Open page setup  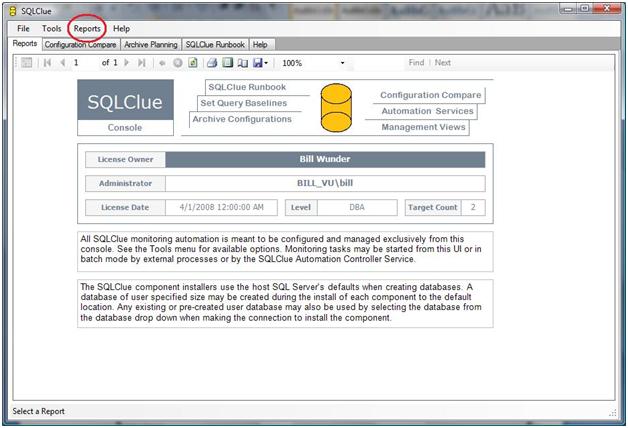coord(243,63)
